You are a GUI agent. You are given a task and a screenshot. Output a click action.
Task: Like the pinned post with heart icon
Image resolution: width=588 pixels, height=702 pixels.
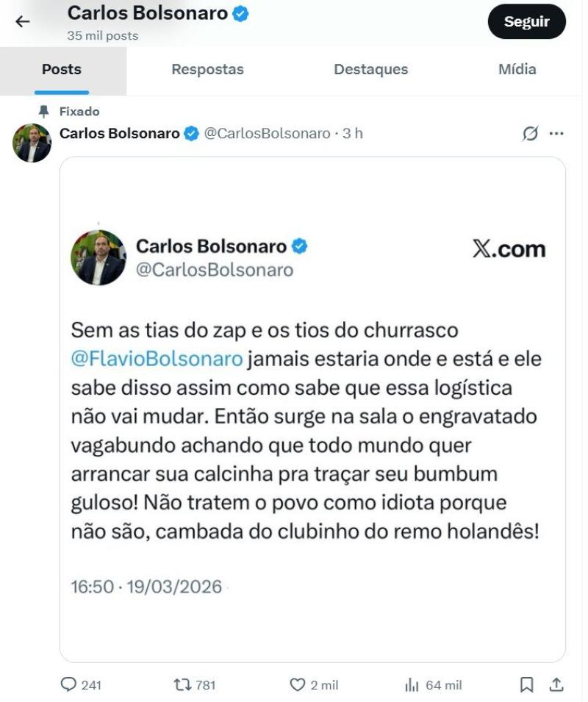[297, 684]
